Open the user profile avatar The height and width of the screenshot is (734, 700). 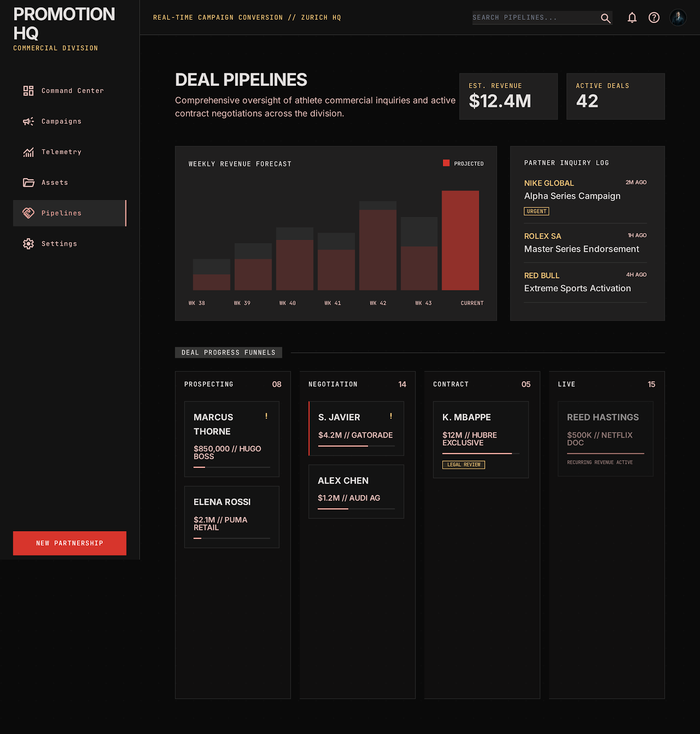[678, 17]
